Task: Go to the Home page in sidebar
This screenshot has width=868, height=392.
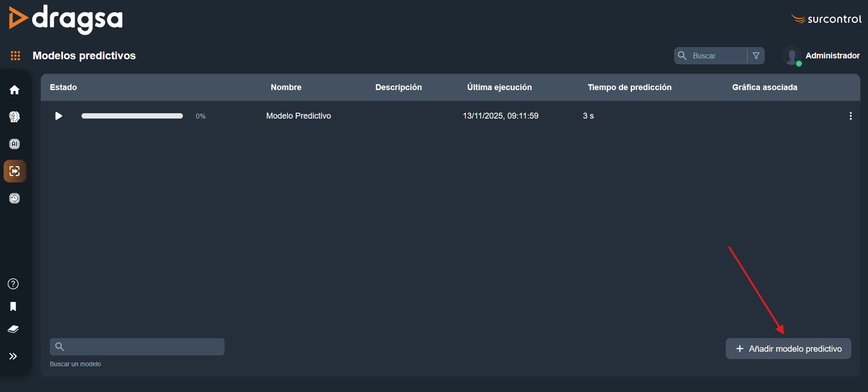Action: click(14, 90)
